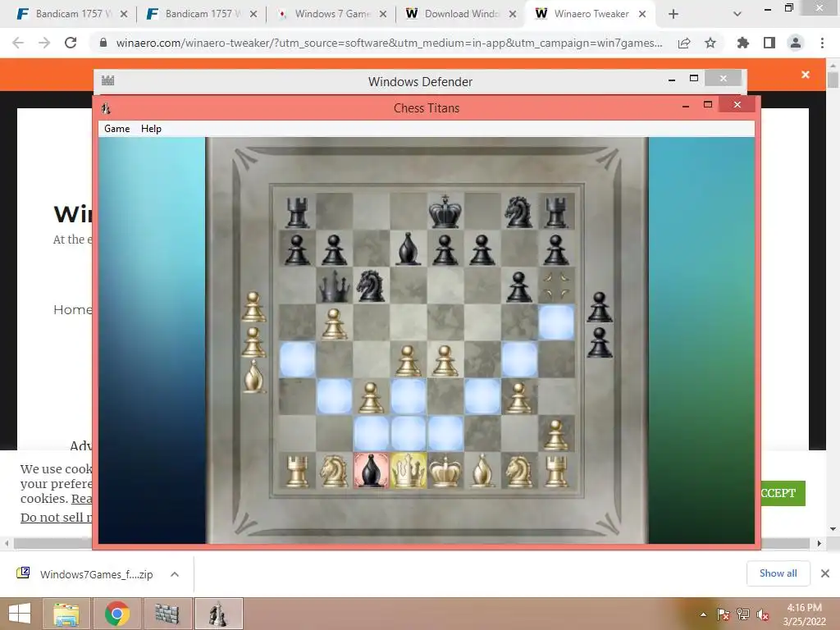Click the Windows Defender title bar icon
The image size is (840, 630).
coord(107,81)
